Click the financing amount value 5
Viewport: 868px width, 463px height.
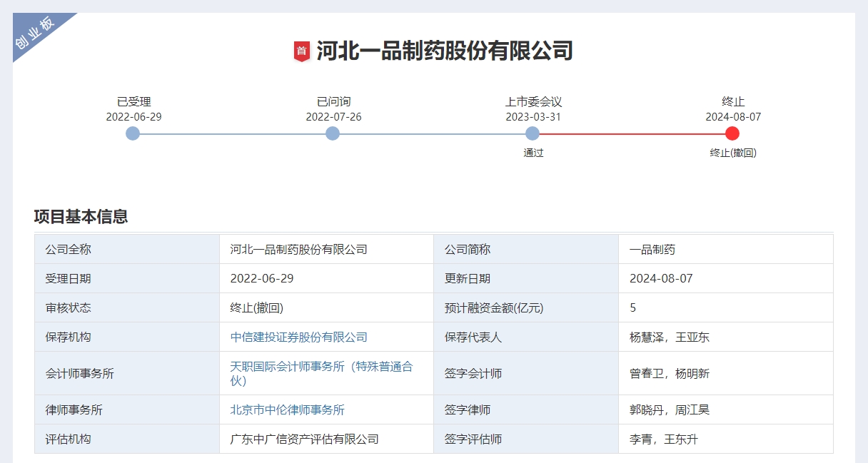tap(633, 307)
